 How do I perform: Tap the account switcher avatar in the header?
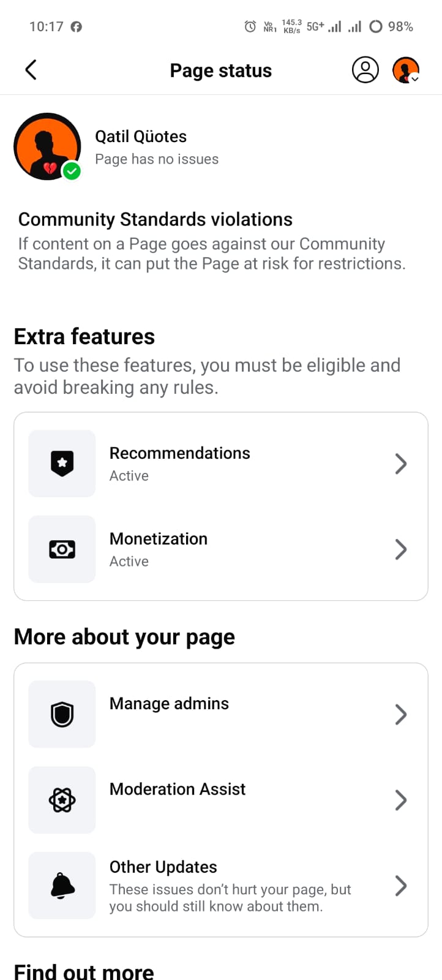click(405, 70)
